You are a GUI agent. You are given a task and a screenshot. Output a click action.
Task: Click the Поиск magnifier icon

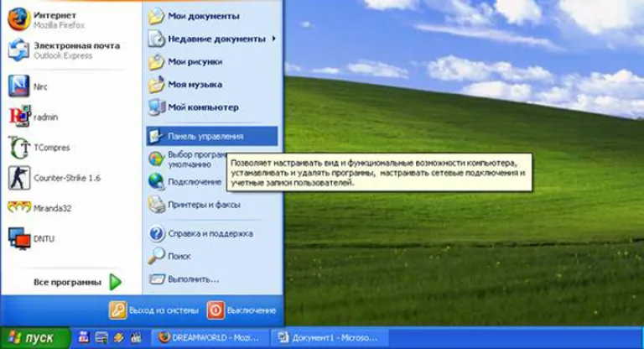[x=156, y=256]
